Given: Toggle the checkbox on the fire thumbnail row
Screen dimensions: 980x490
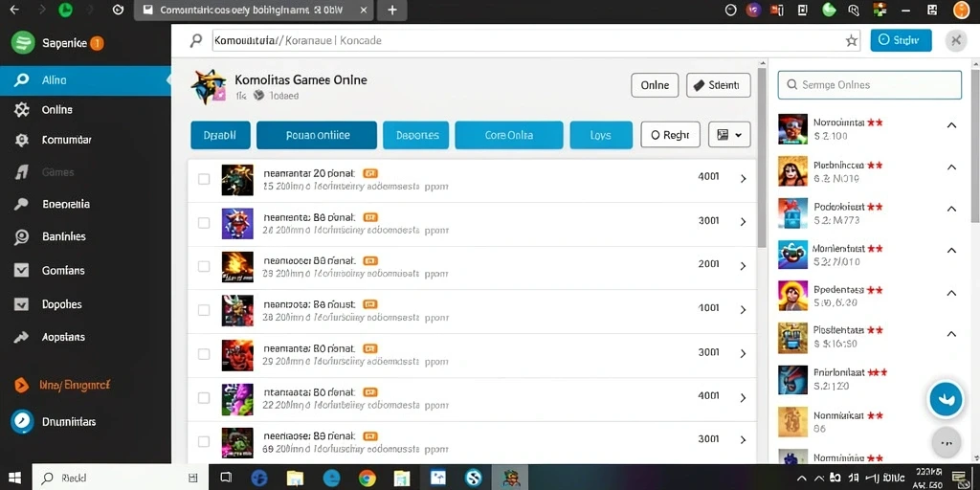Looking at the screenshot, I should tap(204, 266).
